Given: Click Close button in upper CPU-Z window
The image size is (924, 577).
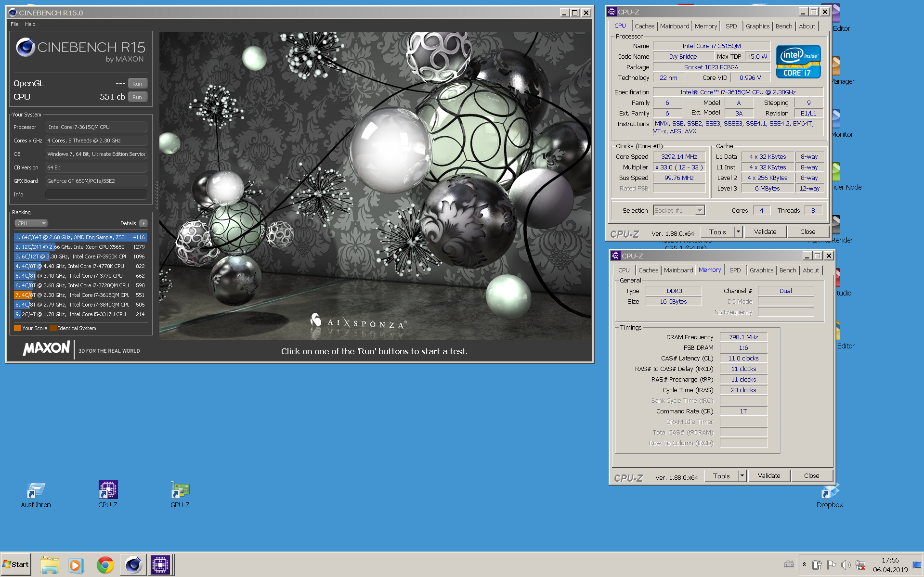Looking at the screenshot, I should [x=807, y=232].
